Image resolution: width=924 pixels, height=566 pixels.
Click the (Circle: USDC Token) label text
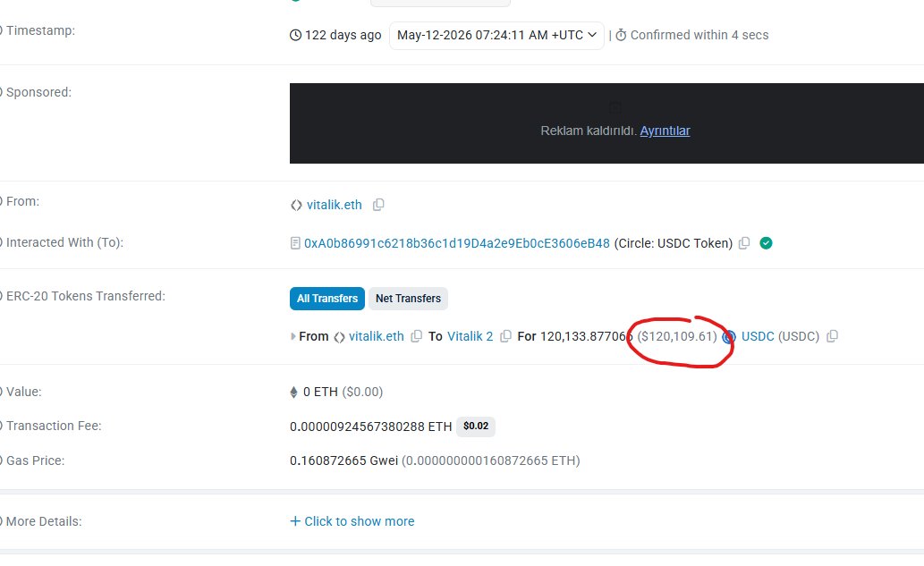point(673,243)
